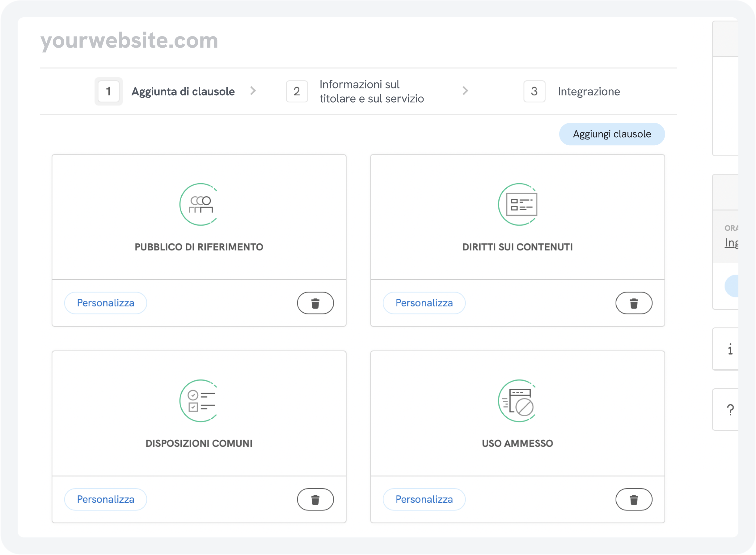Customize the Disposizioni comuni clause
756x555 pixels.
[x=105, y=499]
